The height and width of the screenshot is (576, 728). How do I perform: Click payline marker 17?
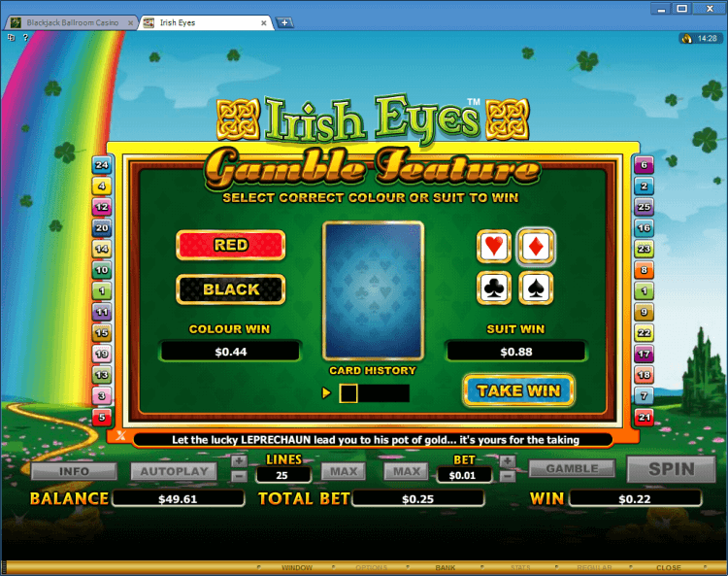pos(644,354)
